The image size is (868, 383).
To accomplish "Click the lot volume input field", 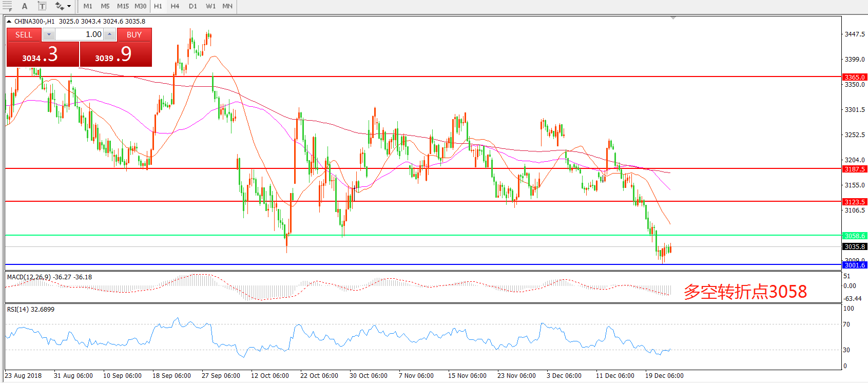I will click(x=79, y=34).
